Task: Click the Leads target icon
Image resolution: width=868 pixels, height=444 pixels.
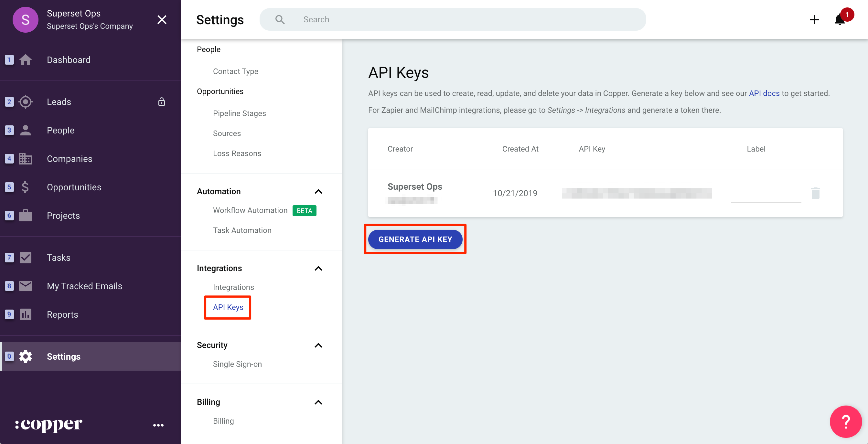Action: pyautogui.click(x=25, y=102)
